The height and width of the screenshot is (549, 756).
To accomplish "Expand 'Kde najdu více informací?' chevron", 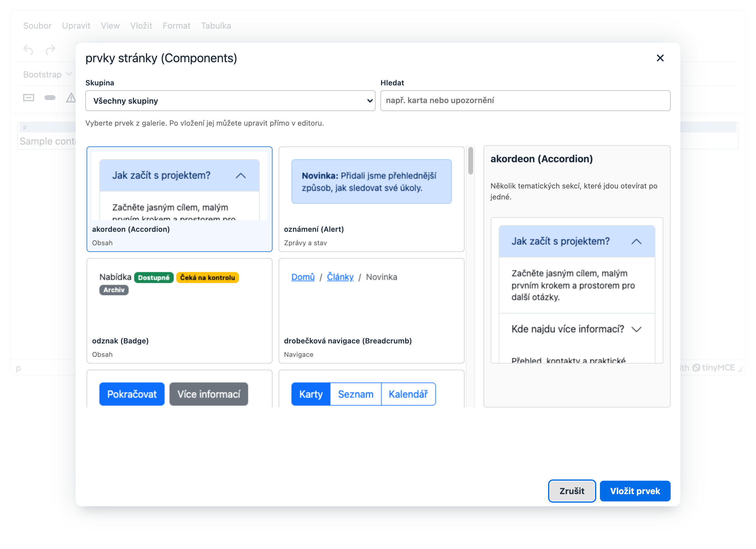I will pyautogui.click(x=636, y=329).
